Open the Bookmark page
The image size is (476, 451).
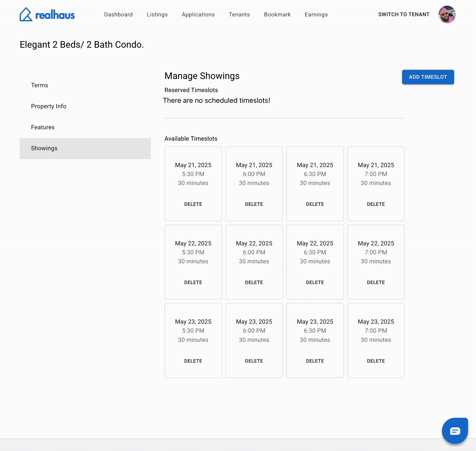(x=277, y=14)
